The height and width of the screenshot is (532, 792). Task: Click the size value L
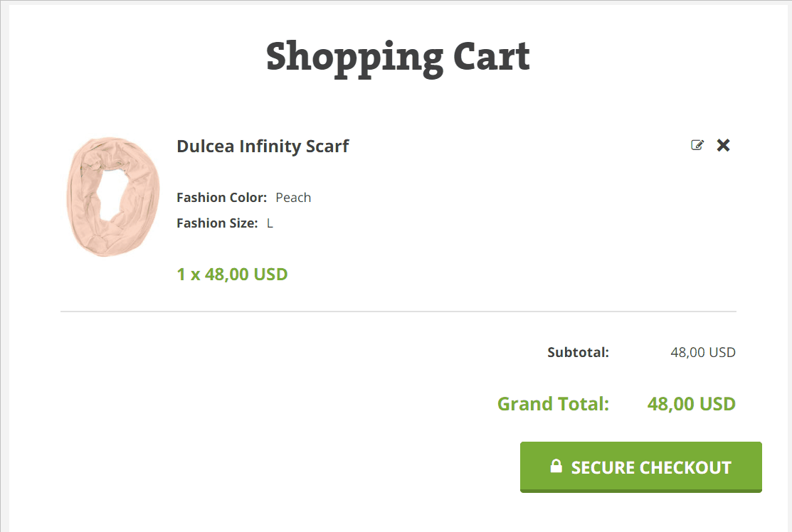click(x=270, y=223)
